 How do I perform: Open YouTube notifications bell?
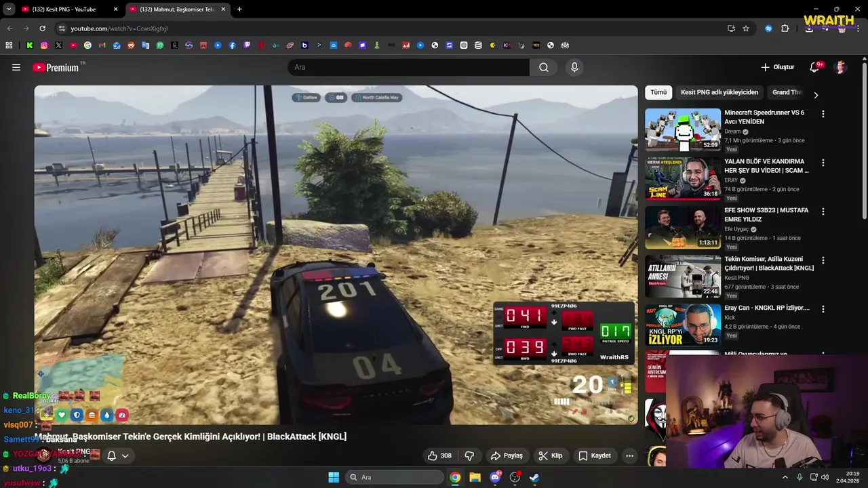point(816,67)
